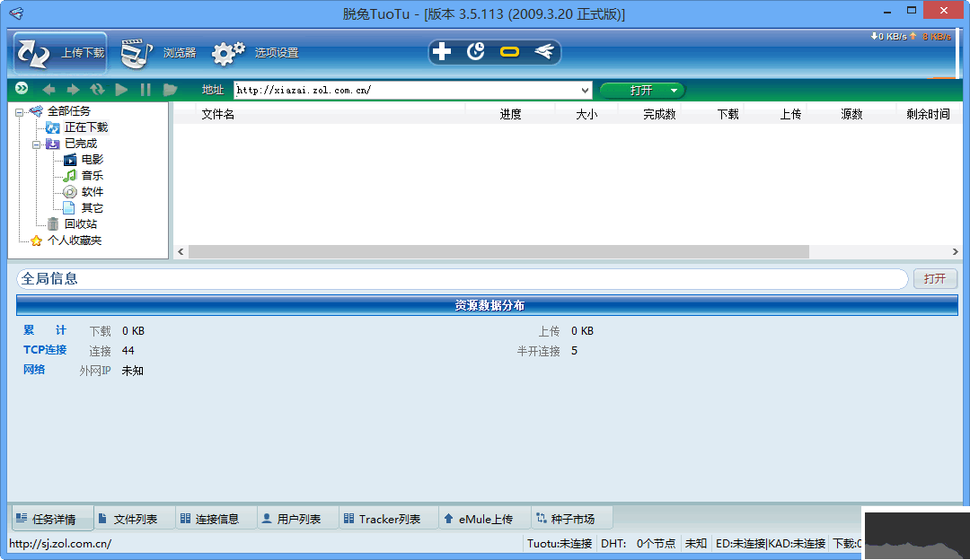Viewport: 970px width, 560px height.
Task: Select 正在下载 in the task tree
Action: pos(86,127)
